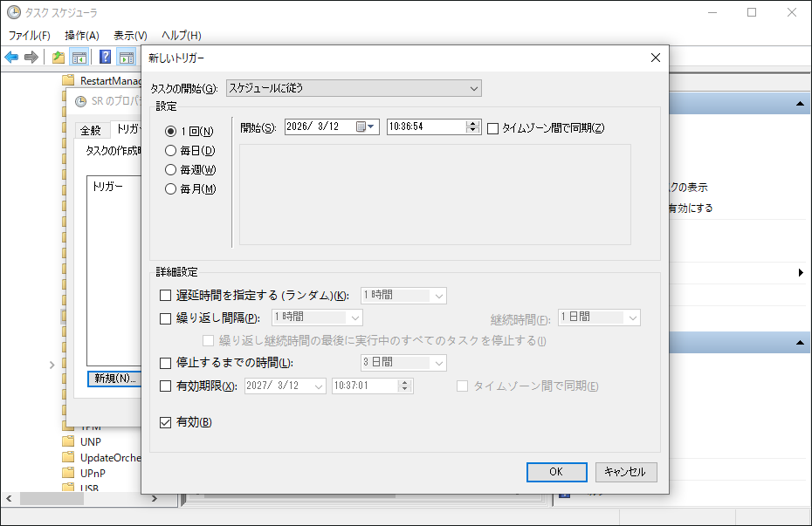Viewport: 812px width, 526px height.
Task: Open the 操作 menu
Action: pos(80,35)
